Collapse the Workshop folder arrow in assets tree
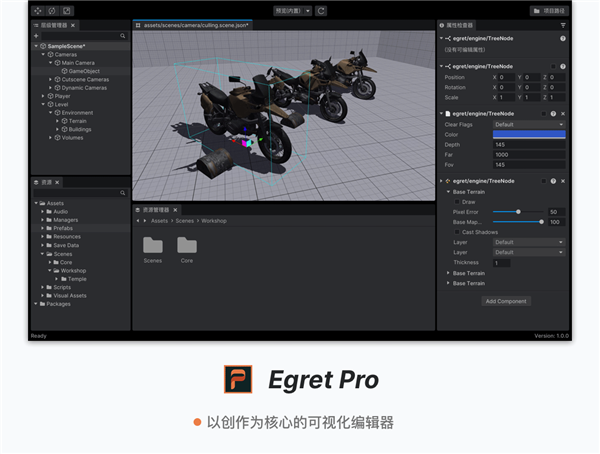 pyautogui.click(x=50, y=271)
